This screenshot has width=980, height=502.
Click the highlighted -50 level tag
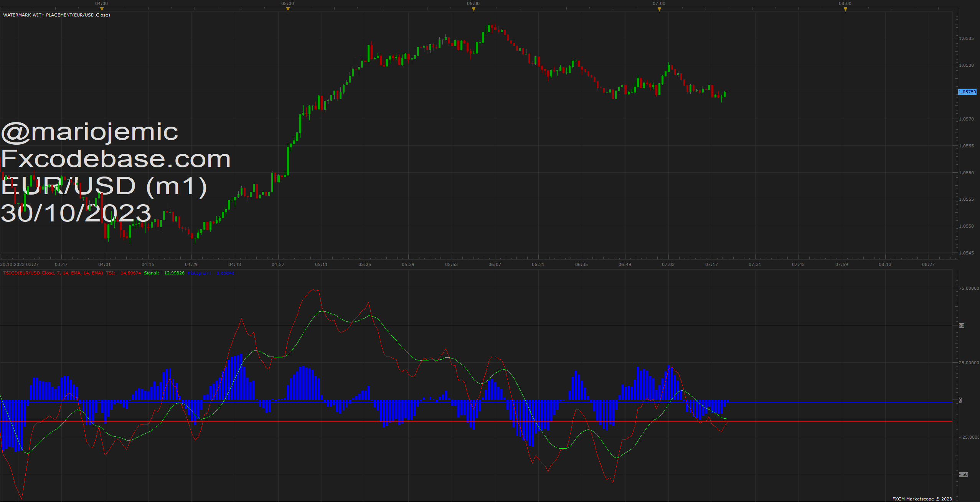pyautogui.click(x=964, y=475)
